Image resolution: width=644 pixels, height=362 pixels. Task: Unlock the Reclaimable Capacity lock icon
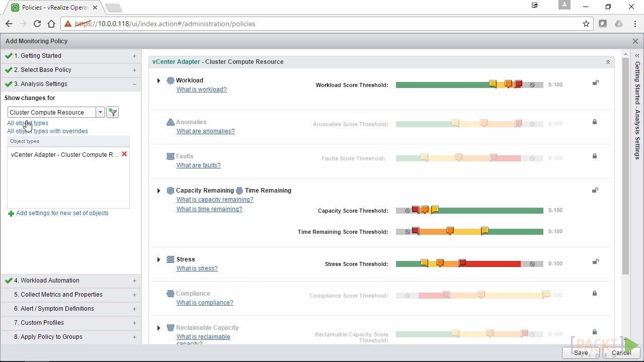coord(594,332)
